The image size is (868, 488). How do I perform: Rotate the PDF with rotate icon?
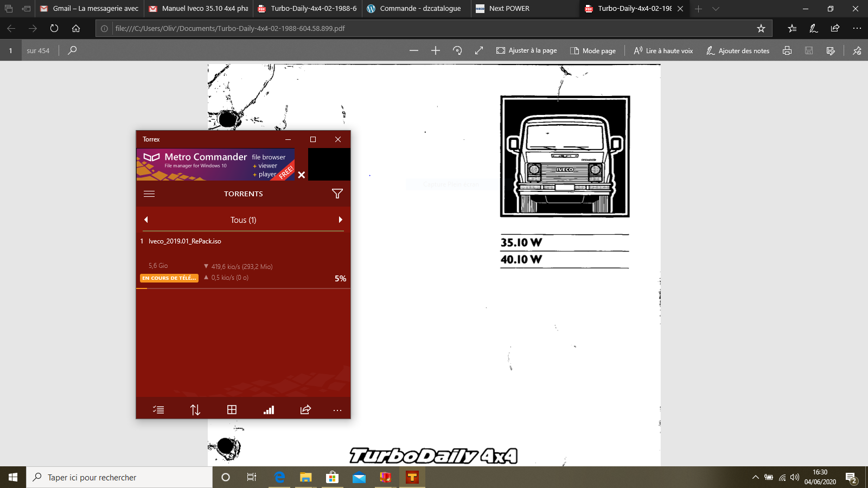(457, 50)
